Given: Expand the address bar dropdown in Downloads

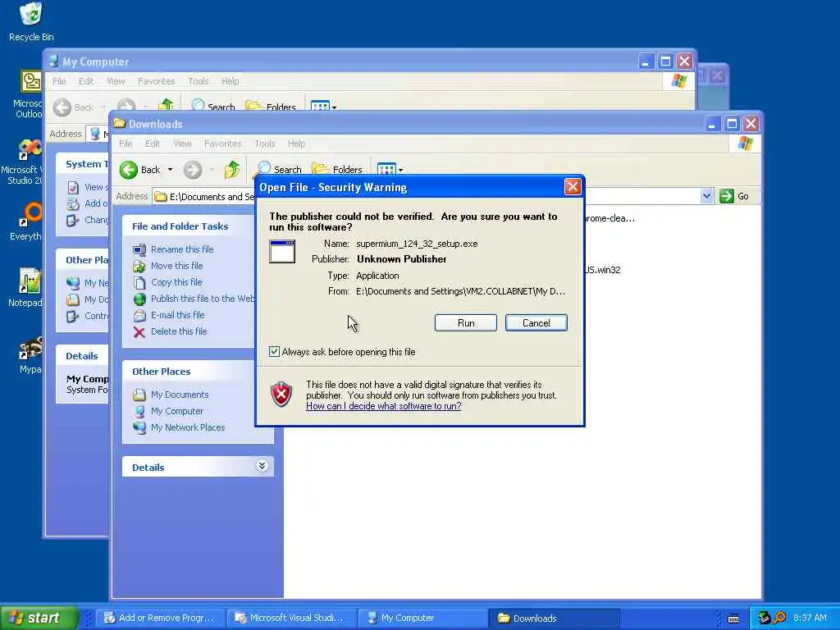Looking at the screenshot, I should coord(706,196).
